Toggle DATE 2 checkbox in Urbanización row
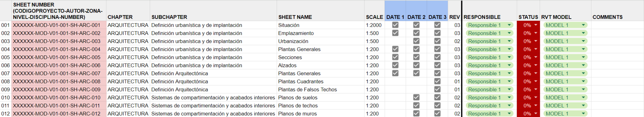 [416, 41]
